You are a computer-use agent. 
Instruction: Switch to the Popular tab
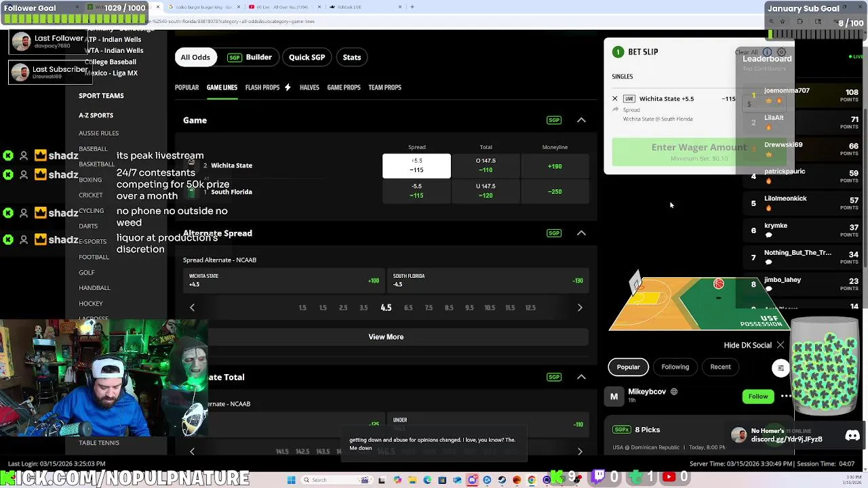[x=186, y=87]
